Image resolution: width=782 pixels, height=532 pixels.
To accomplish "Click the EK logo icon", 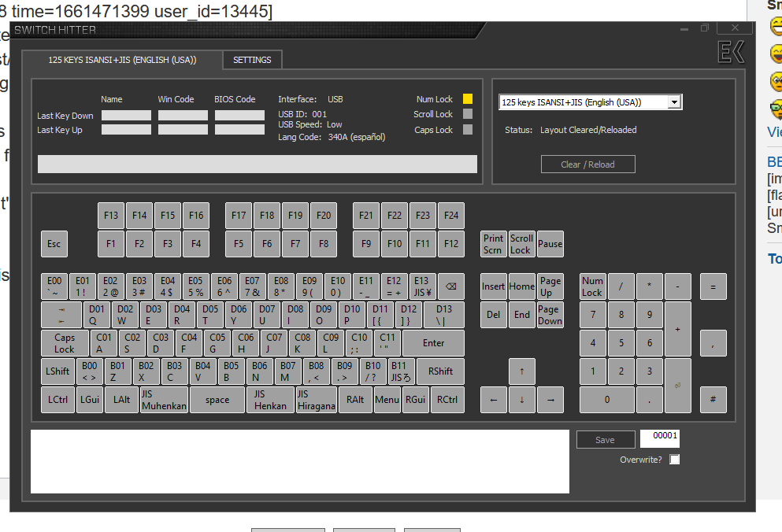I will [731, 54].
